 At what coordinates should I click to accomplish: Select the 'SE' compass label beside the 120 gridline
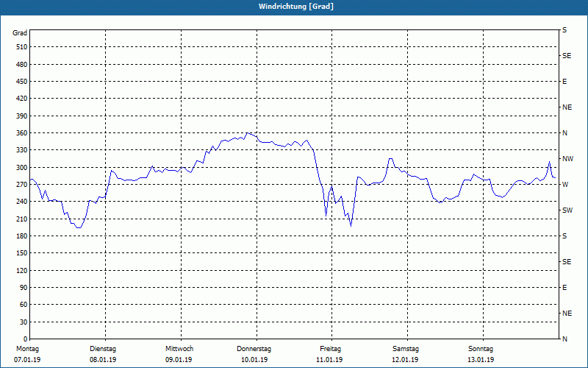click(567, 262)
